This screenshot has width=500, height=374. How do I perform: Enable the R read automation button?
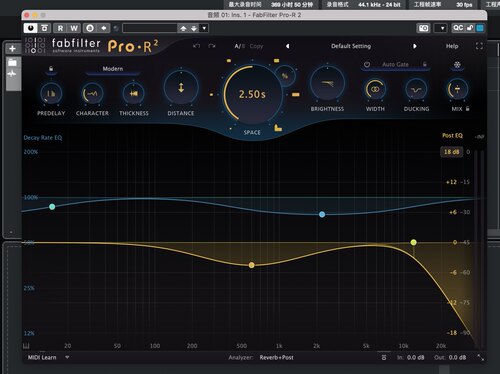pos(60,28)
